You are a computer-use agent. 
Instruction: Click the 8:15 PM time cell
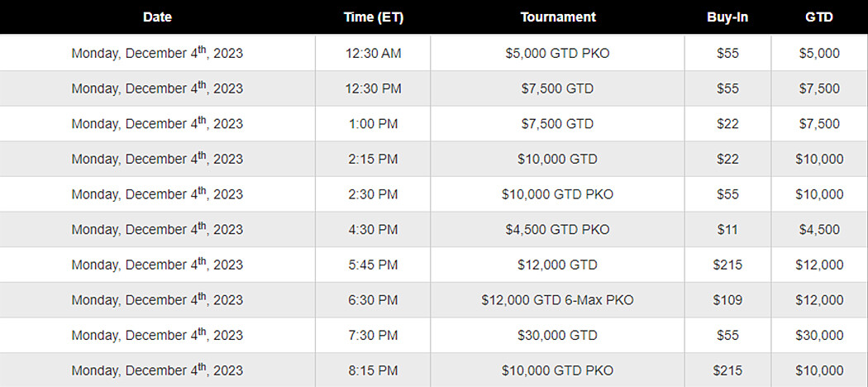coord(373,370)
